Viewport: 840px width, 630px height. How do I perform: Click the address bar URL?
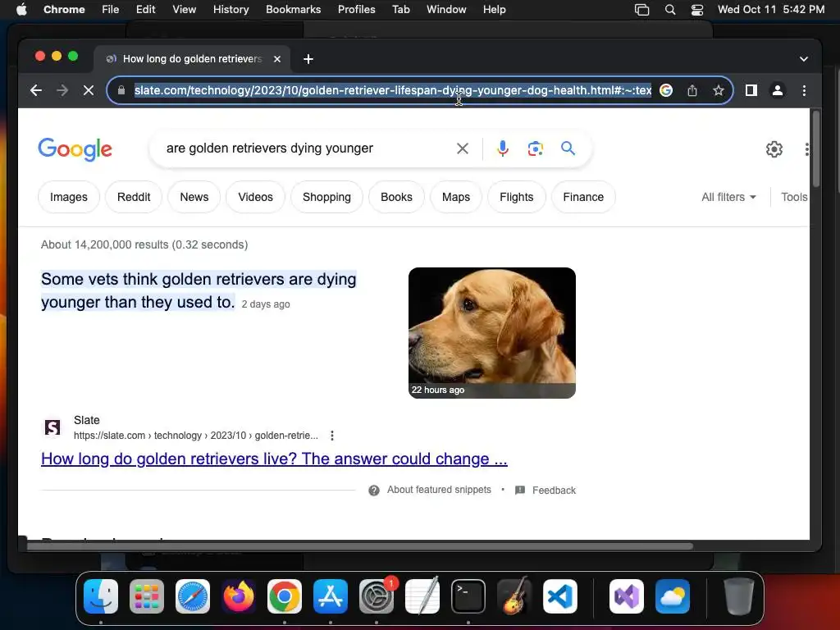[x=392, y=90]
